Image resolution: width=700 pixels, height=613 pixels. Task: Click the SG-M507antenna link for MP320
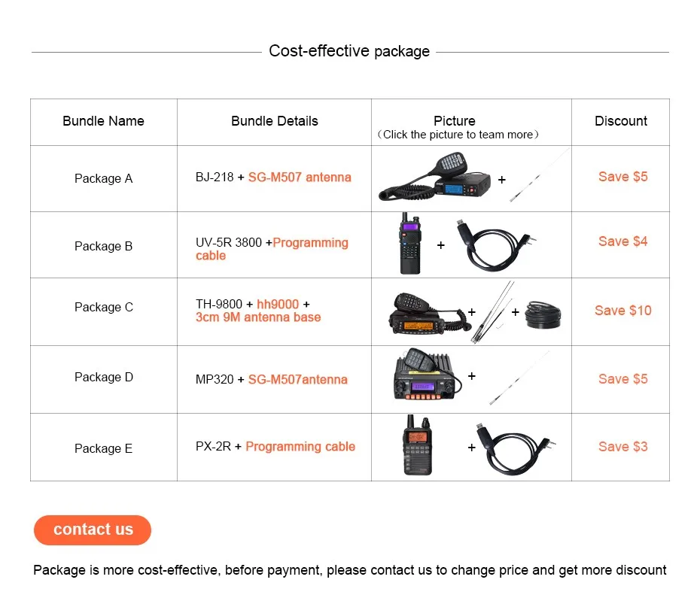[298, 379]
